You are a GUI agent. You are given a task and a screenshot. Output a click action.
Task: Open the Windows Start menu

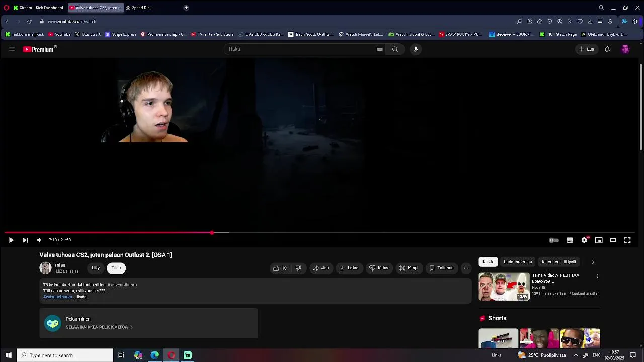click(9, 355)
